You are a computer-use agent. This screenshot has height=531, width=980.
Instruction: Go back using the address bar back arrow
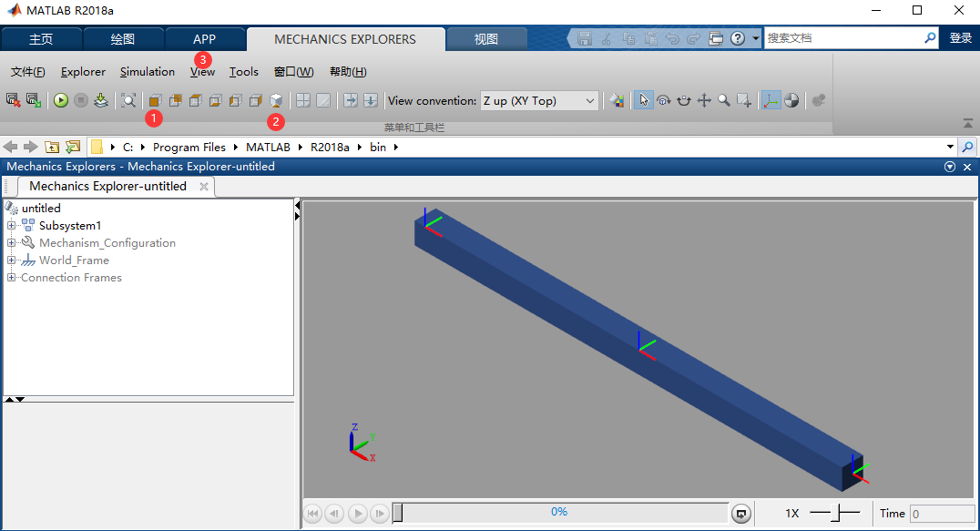click(11, 147)
